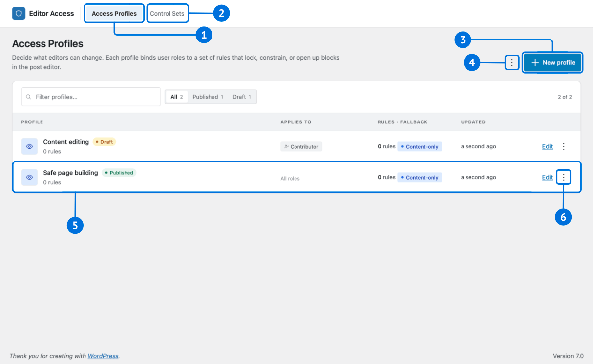Click the Editor Access shield logo

click(19, 13)
